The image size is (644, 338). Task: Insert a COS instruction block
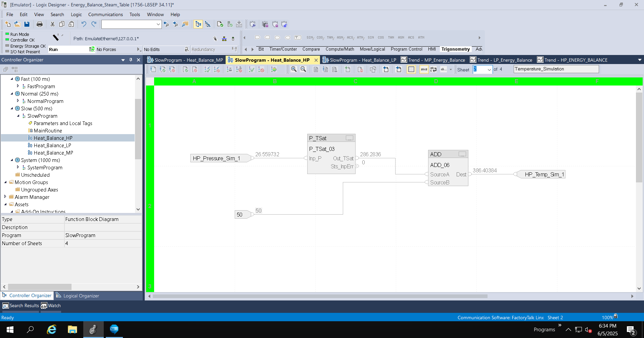[381, 37]
